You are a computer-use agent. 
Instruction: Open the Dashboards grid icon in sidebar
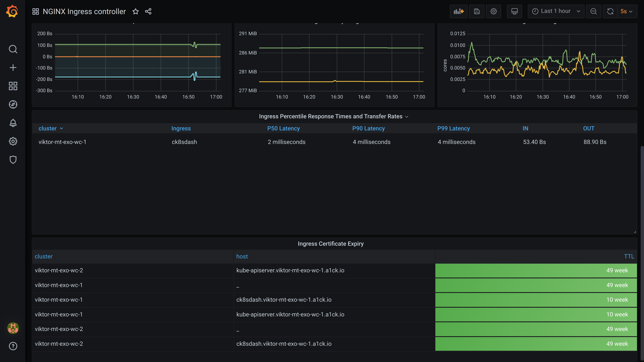[13, 86]
